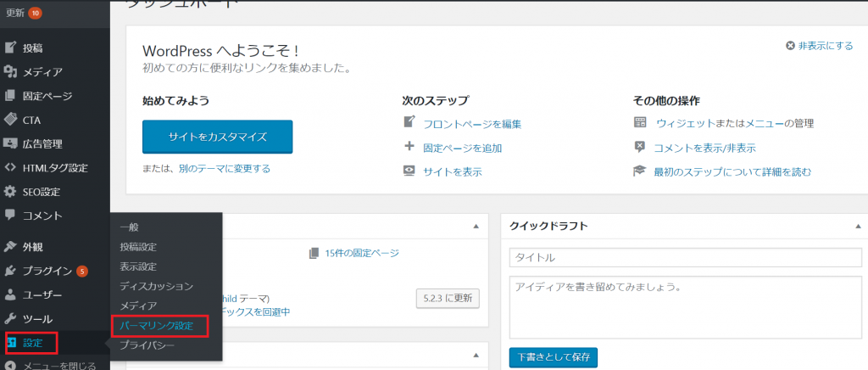The image size is (868, 370).
Task: Open the 固定ページを追加 link
Action: [463, 149]
